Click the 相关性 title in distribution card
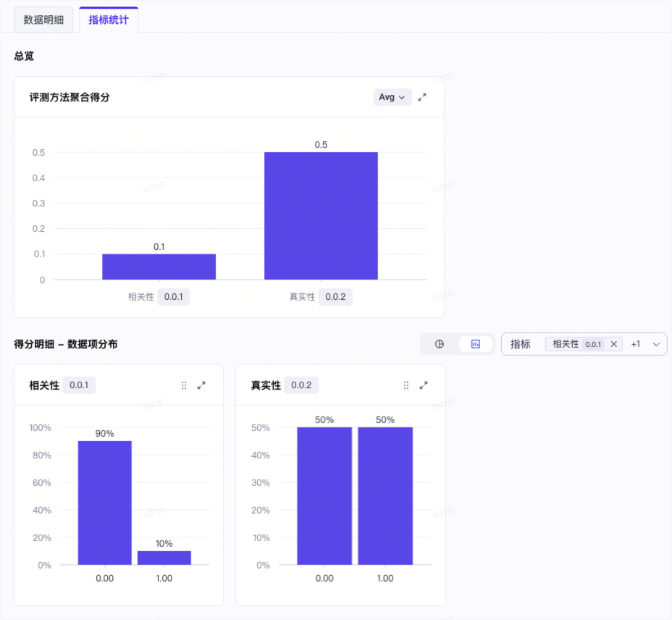The height and width of the screenshot is (620, 672). 44,385
